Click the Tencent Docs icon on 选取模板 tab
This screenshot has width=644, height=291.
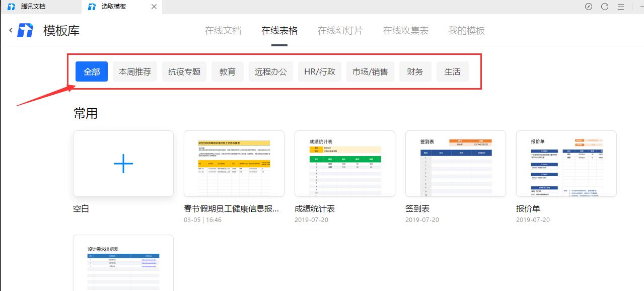92,7
